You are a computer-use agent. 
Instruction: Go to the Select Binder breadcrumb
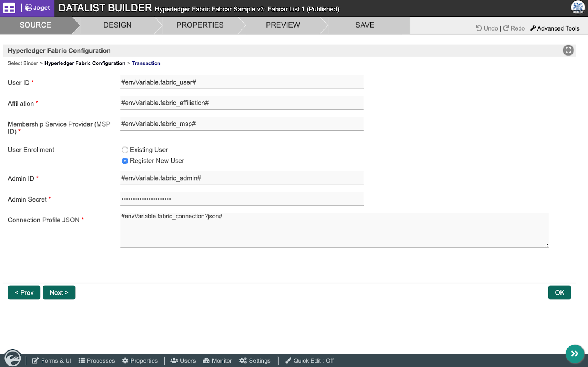pyautogui.click(x=23, y=63)
